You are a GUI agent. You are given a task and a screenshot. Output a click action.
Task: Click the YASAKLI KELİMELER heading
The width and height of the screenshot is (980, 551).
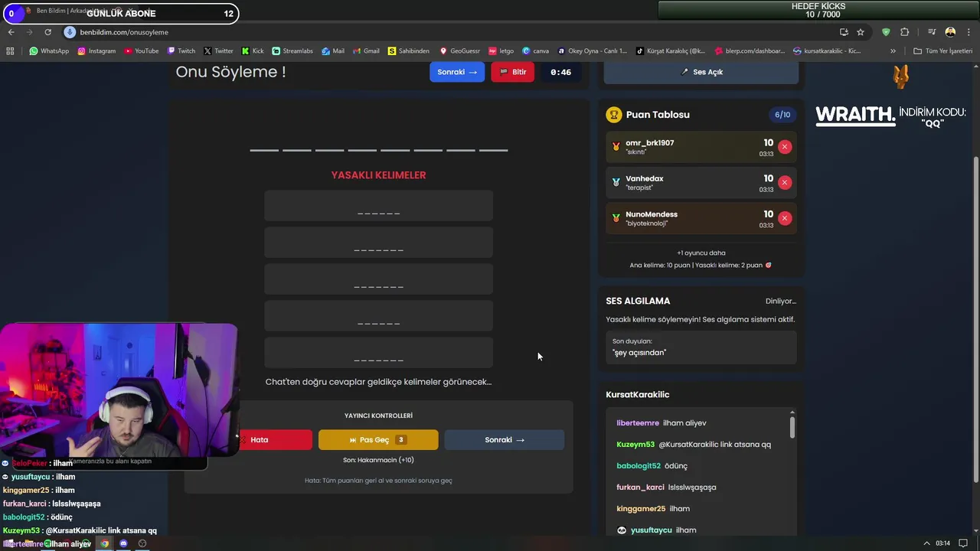378,175
